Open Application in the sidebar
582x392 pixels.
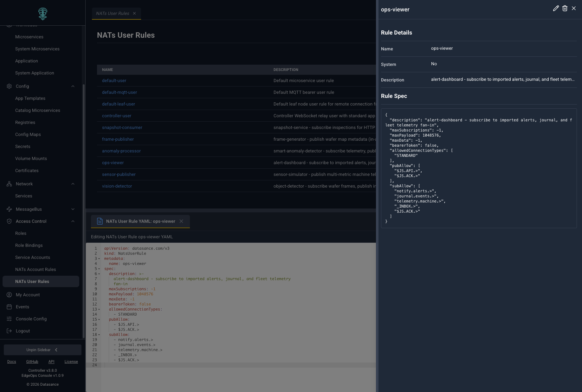click(x=27, y=61)
